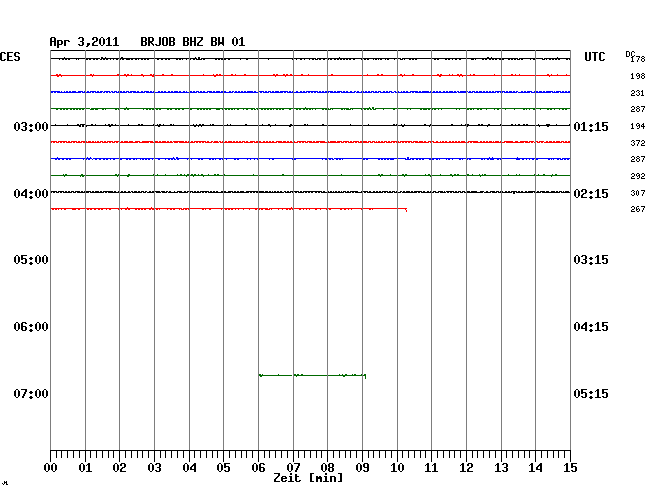Select the DC value 372

tap(638, 143)
